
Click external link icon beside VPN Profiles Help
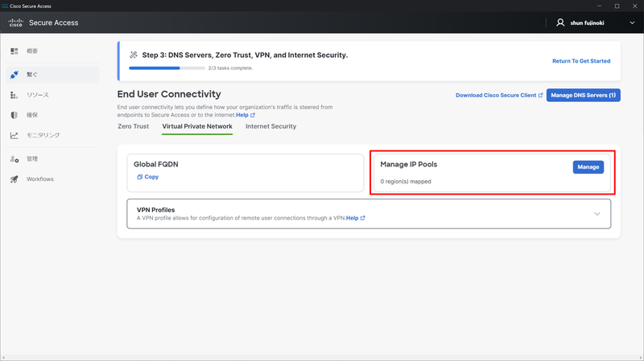point(363,218)
